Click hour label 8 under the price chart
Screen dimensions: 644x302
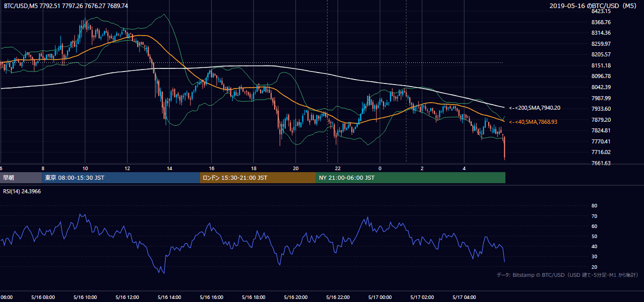[43, 168]
